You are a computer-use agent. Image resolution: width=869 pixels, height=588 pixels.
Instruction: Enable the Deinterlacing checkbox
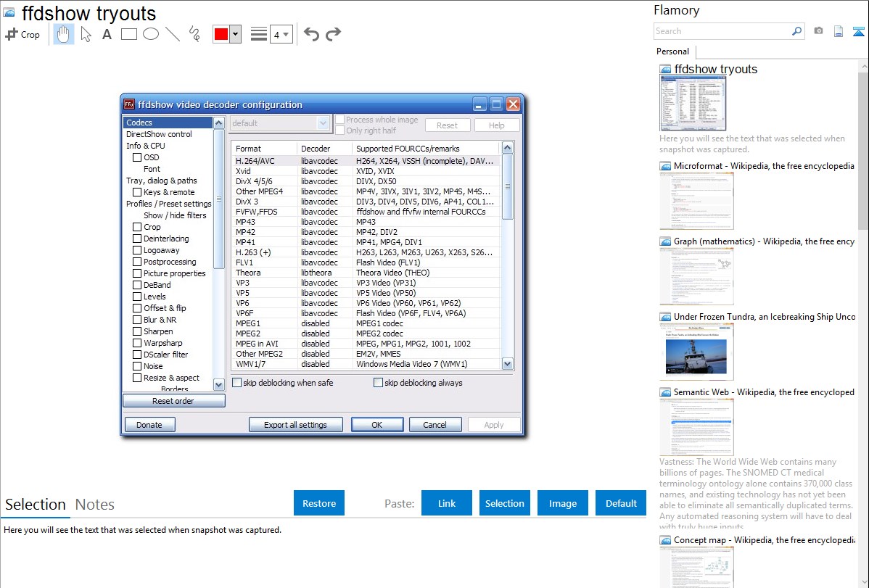[x=137, y=239]
